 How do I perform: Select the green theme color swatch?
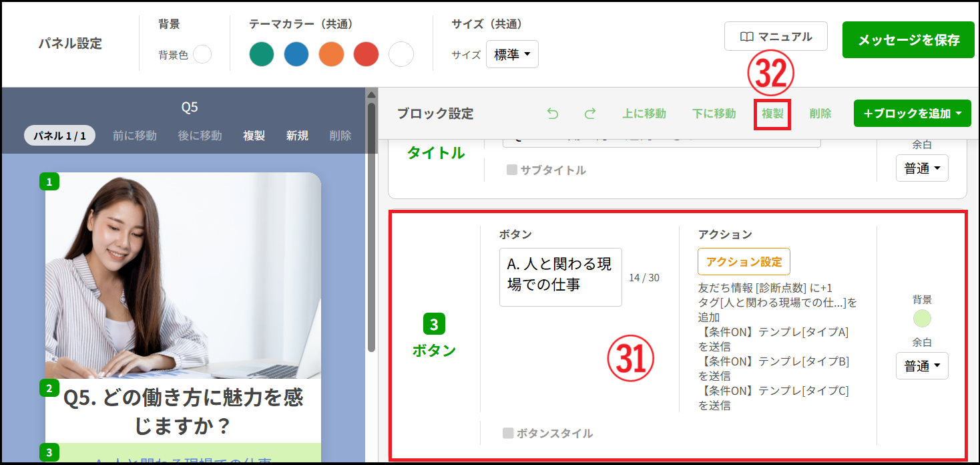262,54
